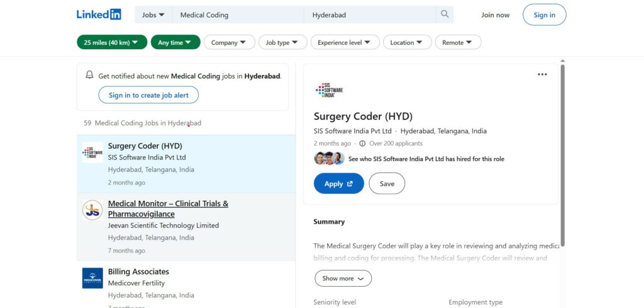Click the search magnifier icon
The width and height of the screenshot is (644, 308).
tap(445, 14)
